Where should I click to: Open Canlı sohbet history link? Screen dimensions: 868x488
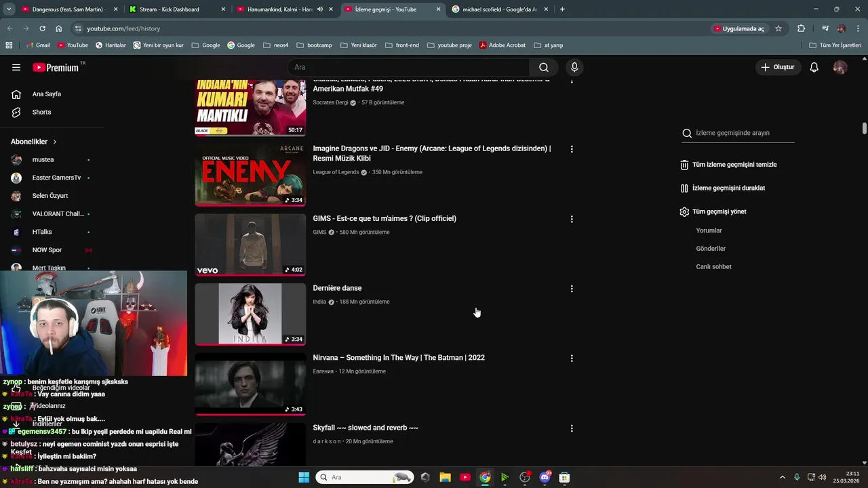(713, 266)
